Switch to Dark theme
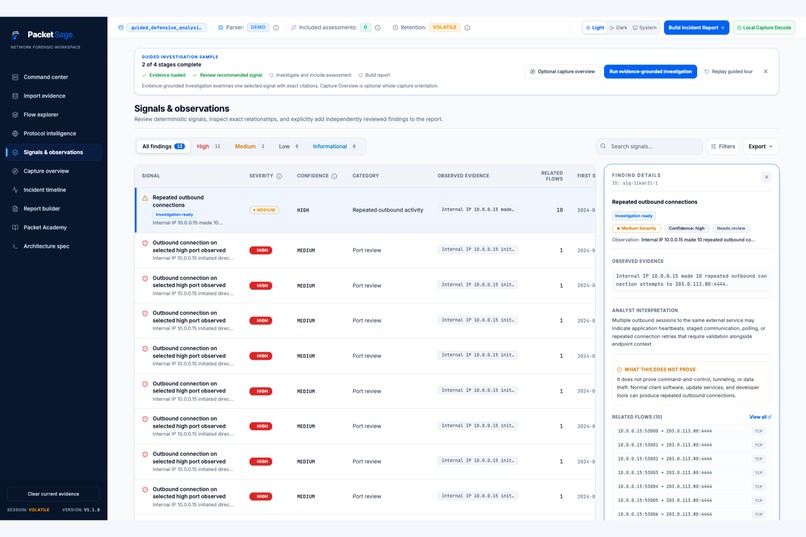This screenshot has height=537, width=806. (618, 28)
